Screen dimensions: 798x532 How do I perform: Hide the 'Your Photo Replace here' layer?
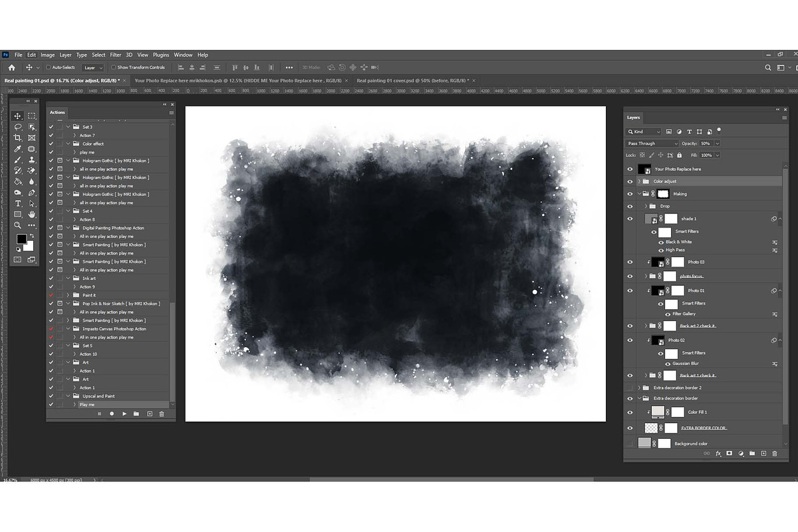pos(630,170)
